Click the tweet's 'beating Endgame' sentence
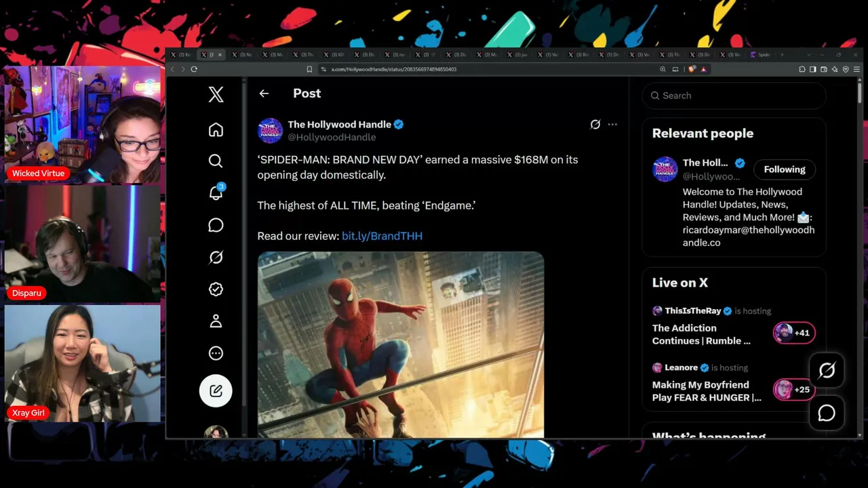Image resolution: width=868 pixels, height=488 pixels. click(x=366, y=205)
